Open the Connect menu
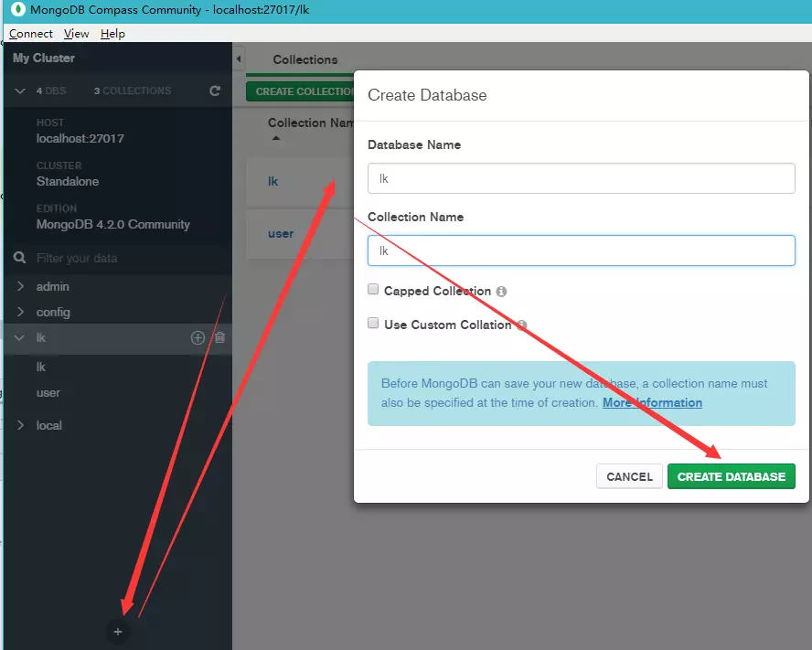 [30, 34]
